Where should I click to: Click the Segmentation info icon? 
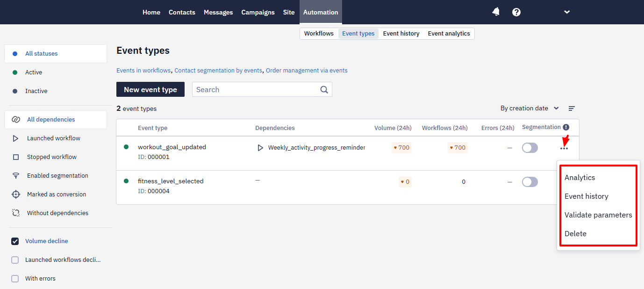click(566, 127)
